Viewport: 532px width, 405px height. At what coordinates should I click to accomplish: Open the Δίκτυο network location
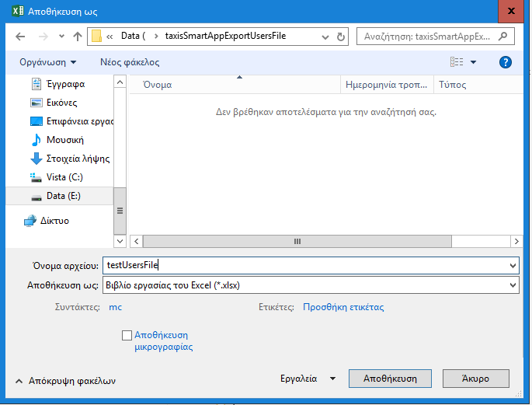point(54,221)
